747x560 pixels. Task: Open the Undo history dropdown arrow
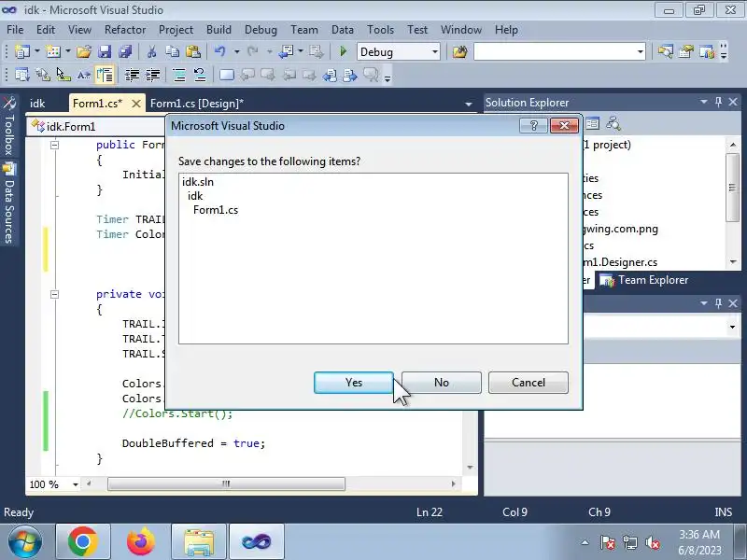tap(236, 51)
